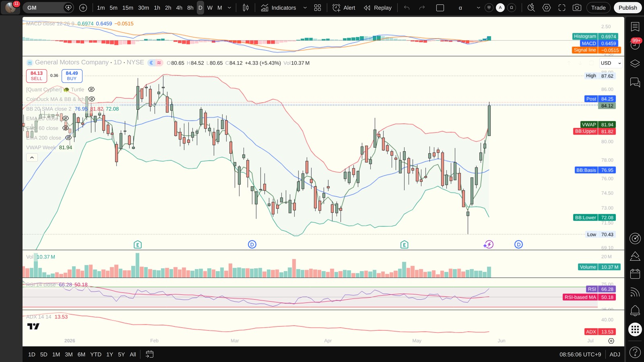The width and height of the screenshot is (644, 362).
Task: Toggle ADJ adjusted price setting
Action: point(615,354)
